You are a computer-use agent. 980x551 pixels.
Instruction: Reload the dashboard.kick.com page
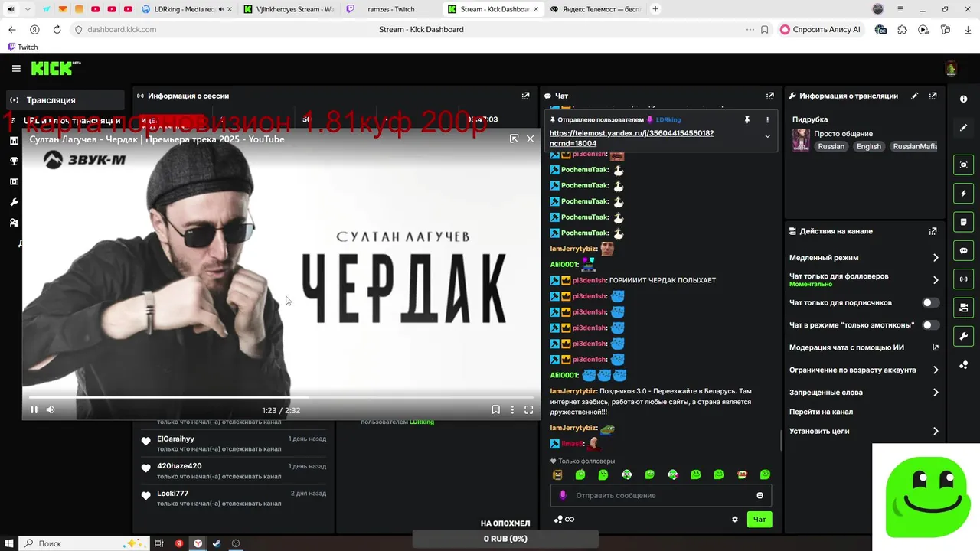pos(57,29)
